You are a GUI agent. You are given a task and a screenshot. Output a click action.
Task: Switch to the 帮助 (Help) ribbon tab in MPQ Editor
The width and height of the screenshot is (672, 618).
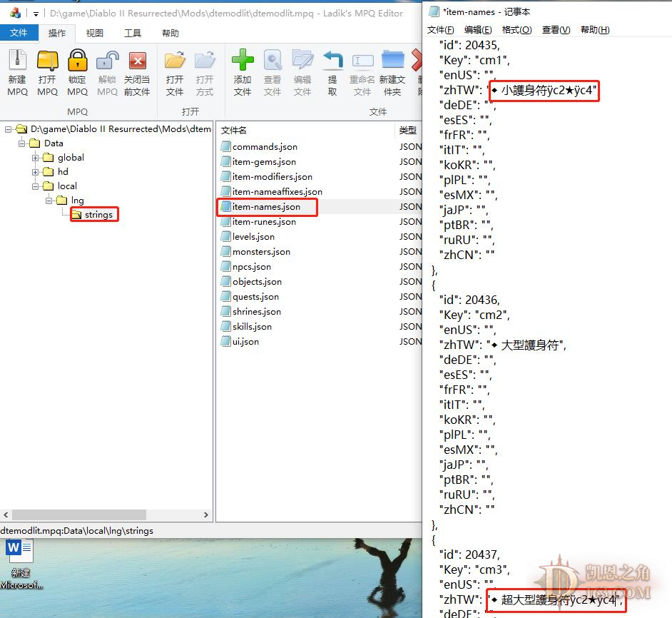170,33
